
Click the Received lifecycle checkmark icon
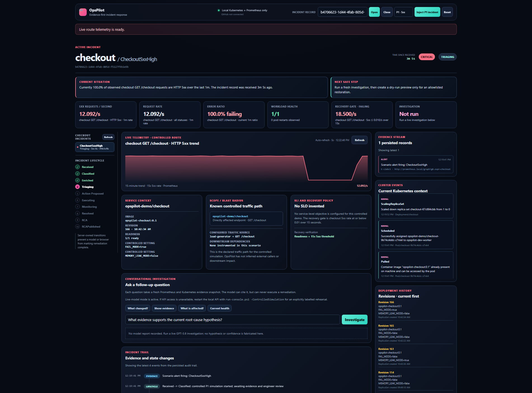pos(77,167)
